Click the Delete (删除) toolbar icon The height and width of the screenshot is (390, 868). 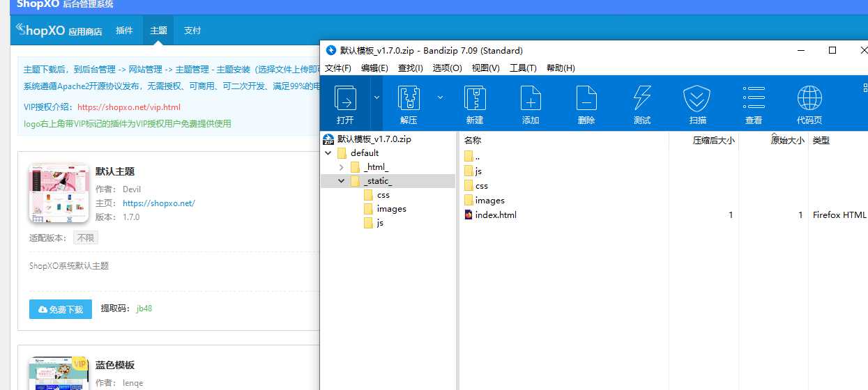(x=586, y=103)
